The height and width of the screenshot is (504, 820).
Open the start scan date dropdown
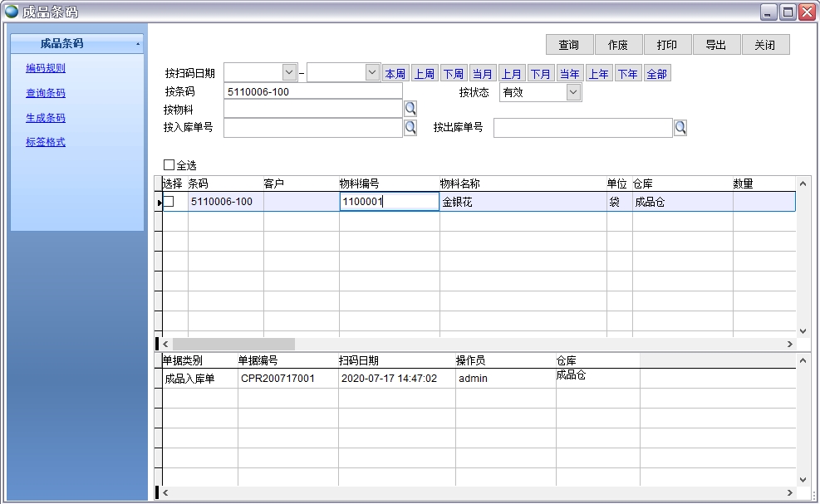289,73
